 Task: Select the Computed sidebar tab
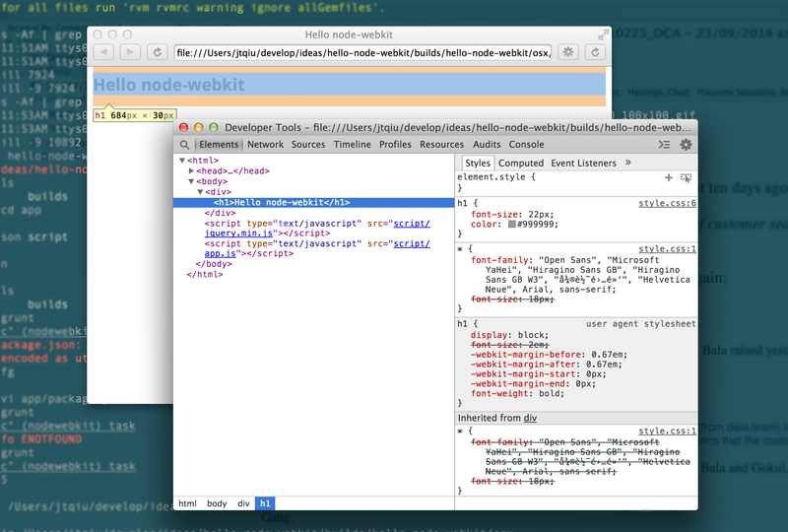[521, 163]
